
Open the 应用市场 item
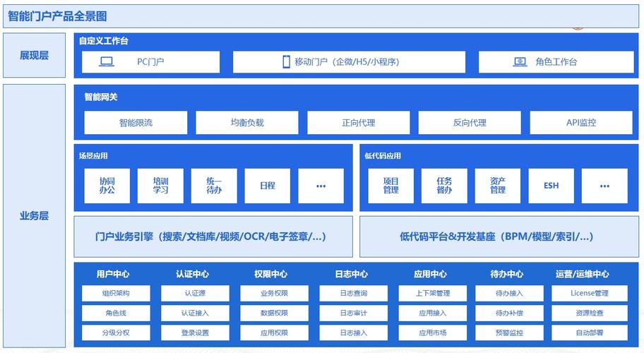(x=432, y=333)
